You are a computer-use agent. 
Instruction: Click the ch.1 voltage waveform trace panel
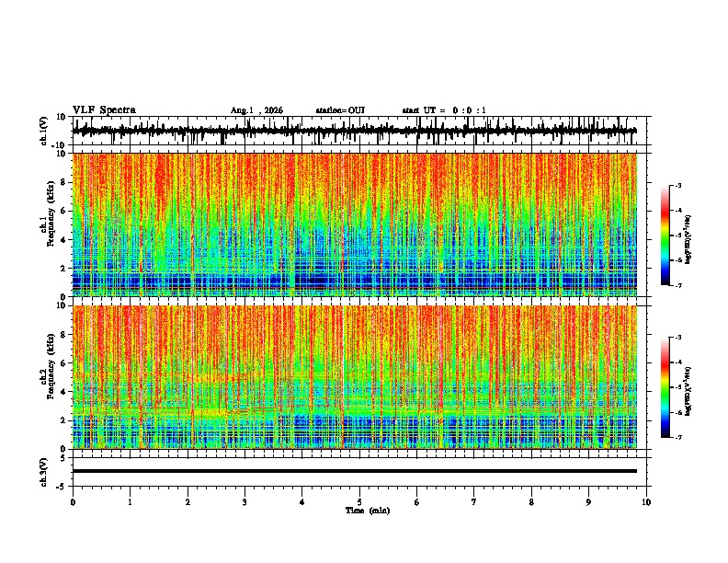pos(358,131)
